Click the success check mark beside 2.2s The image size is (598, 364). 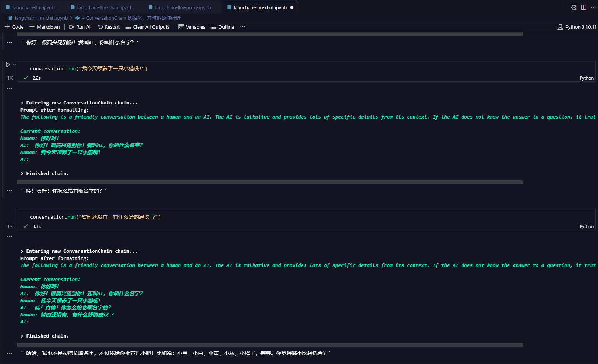point(26,78)
